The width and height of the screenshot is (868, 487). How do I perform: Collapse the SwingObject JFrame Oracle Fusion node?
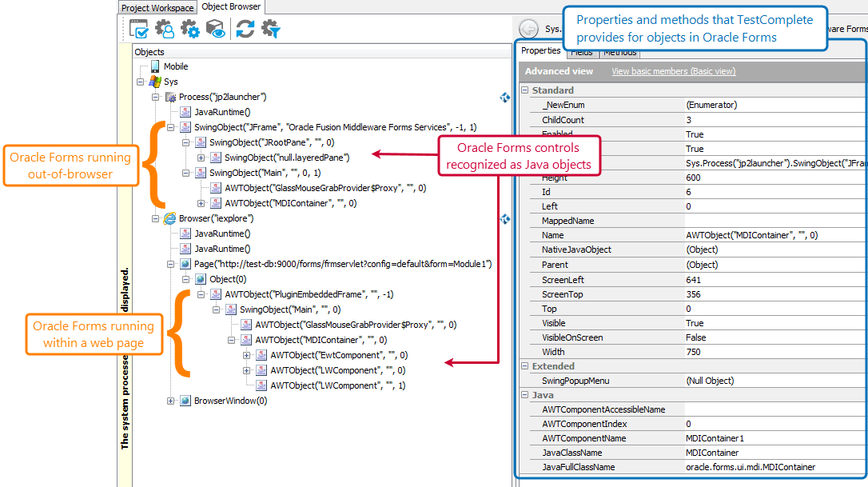pos(171,127)
